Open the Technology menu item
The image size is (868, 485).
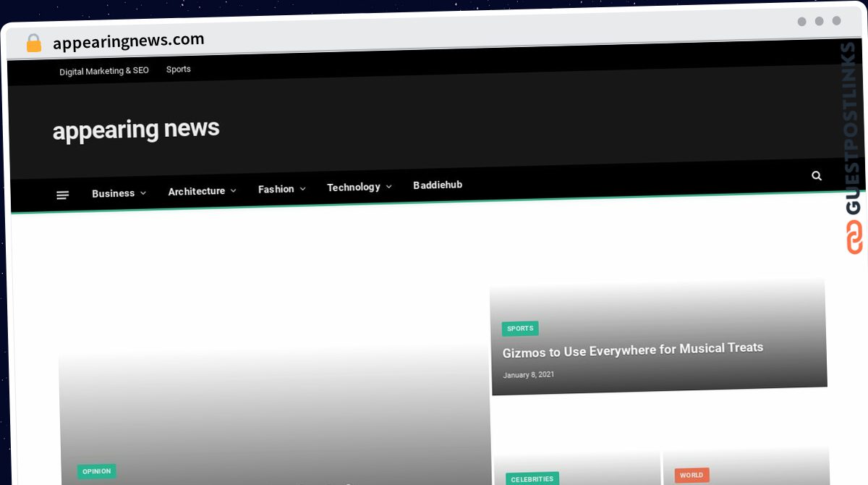[354, 187]
